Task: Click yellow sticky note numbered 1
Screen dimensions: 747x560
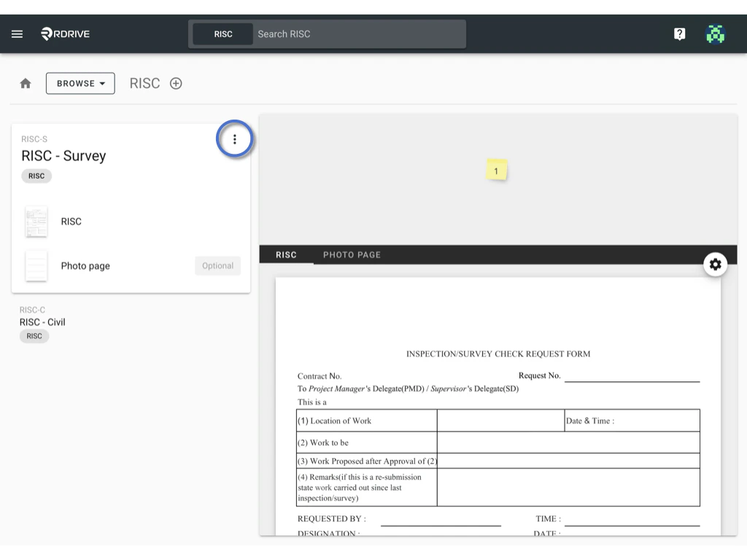Action: coord(496,170)
